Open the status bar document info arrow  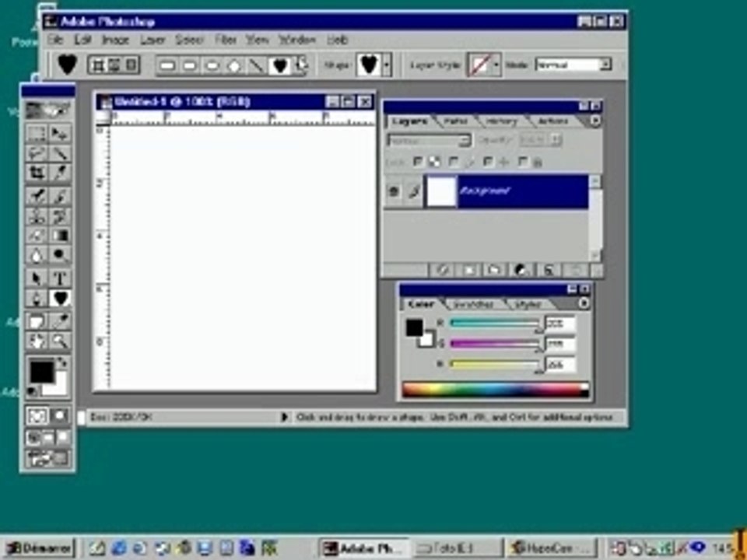click(x=284, y=417)
